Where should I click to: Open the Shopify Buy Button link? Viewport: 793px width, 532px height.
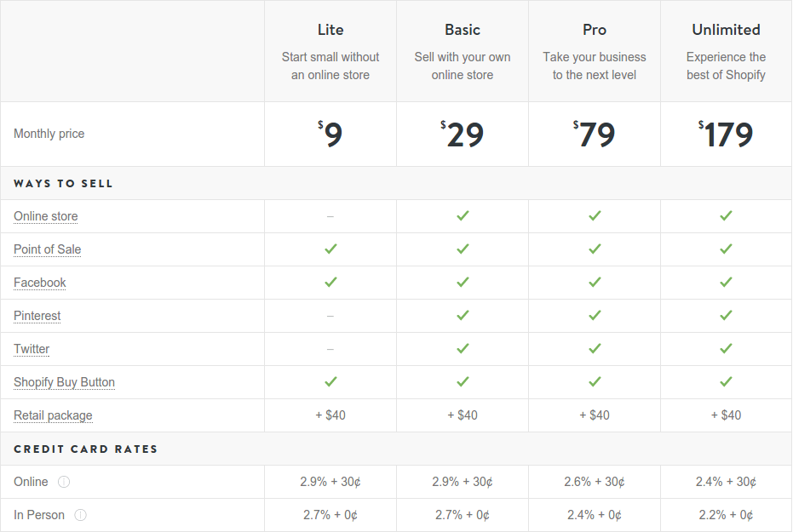pos(64,382)
